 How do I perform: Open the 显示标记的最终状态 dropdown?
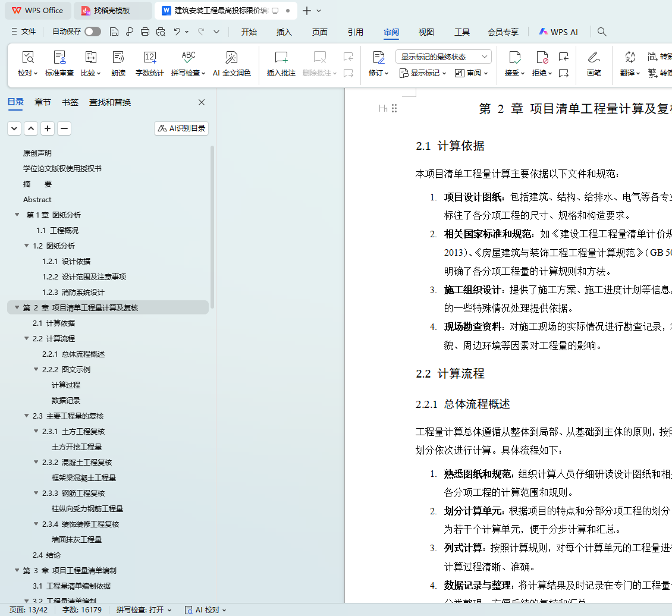click(444, 57)
